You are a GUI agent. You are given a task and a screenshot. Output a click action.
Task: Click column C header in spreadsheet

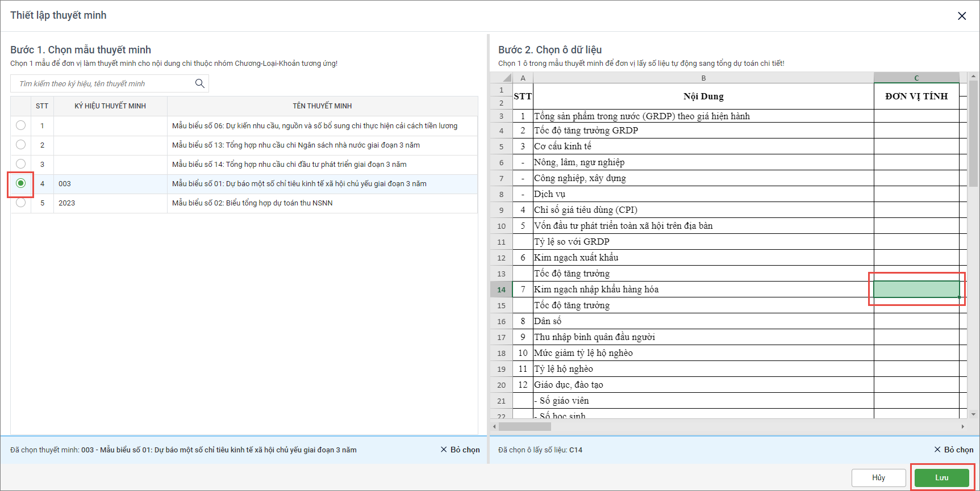coord(916,78)
